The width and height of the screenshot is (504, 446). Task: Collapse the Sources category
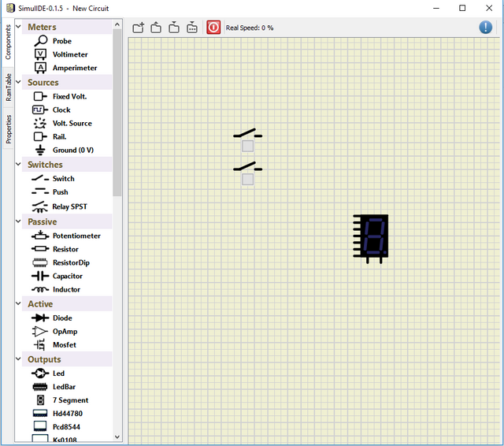[18, 82]
